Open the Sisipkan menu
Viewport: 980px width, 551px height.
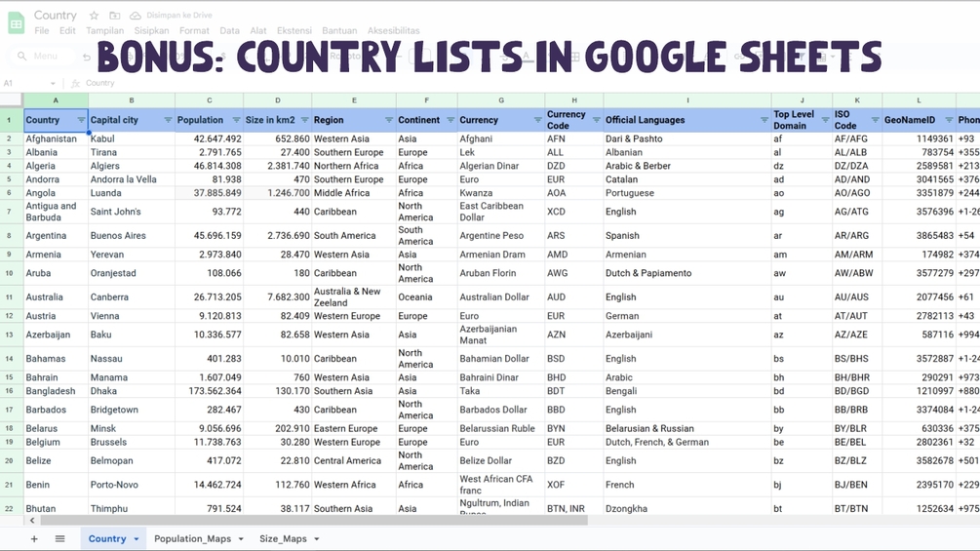coord(151,30)
